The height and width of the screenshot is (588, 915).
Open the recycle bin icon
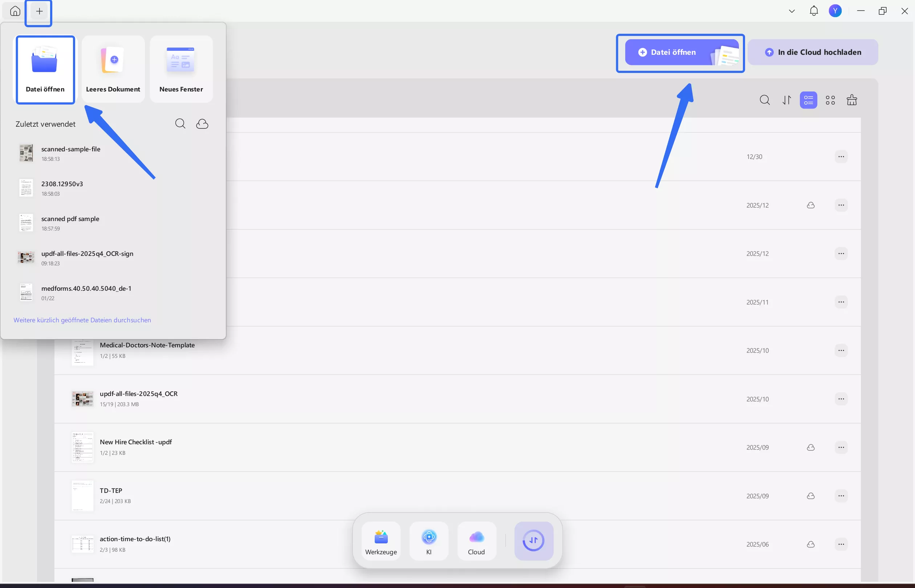click(x=851, y=100)
